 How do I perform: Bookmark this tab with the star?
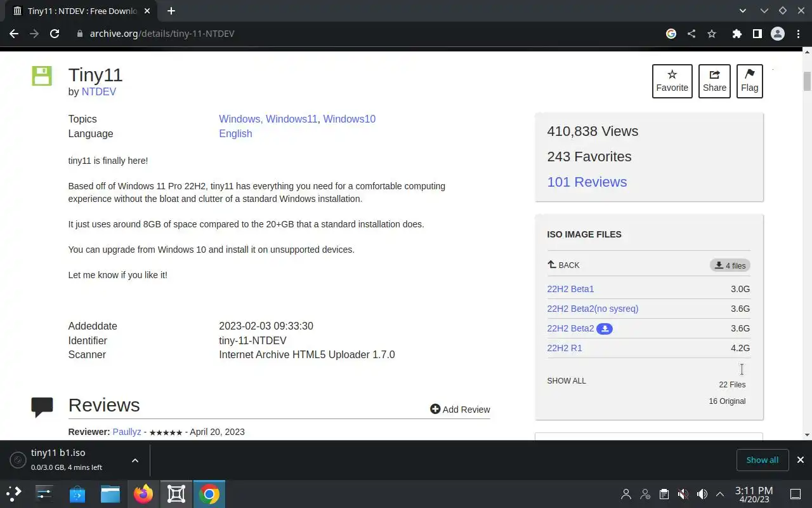pyautogui.click(x=712, y=34)
